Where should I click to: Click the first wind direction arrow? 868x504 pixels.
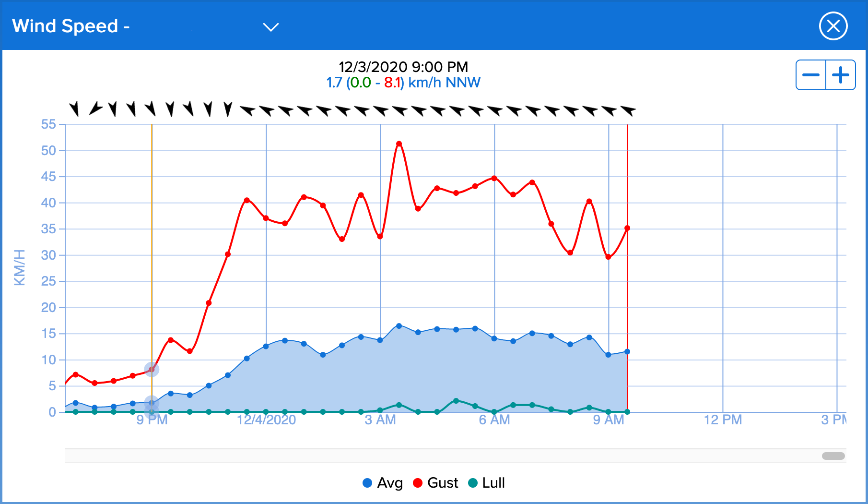tap(74, 109)
